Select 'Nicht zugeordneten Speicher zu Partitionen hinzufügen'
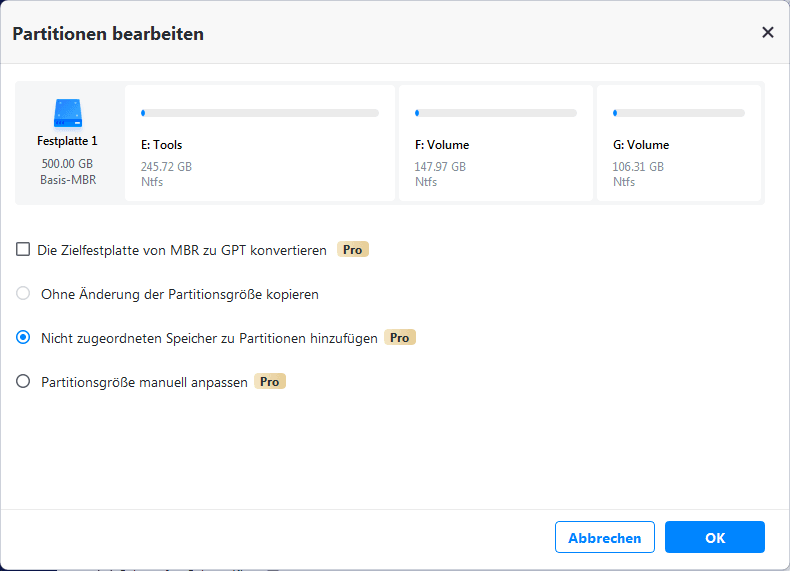Screen dimensions: 790x571 [x=23, y=338]
